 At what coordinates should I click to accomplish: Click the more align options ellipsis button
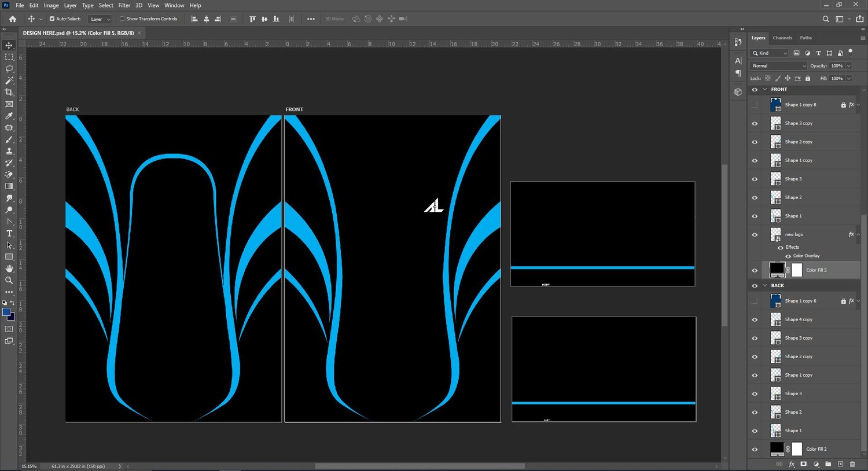[x=311, y=19]
